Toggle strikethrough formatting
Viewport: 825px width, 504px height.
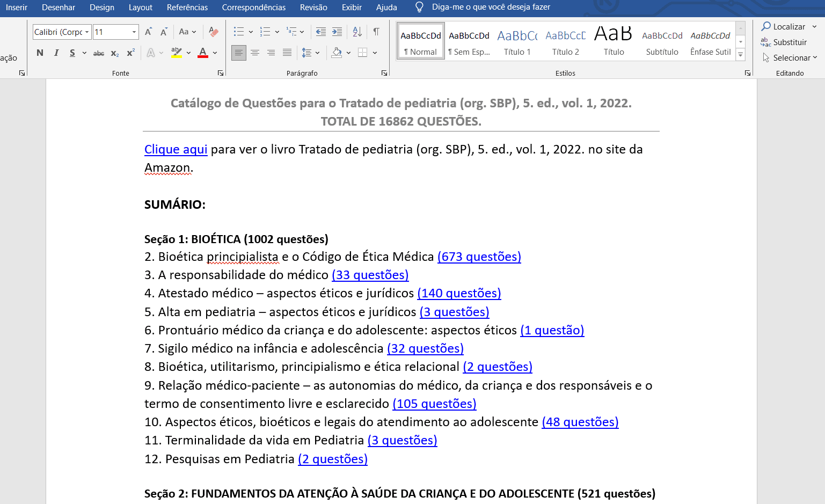99,53
